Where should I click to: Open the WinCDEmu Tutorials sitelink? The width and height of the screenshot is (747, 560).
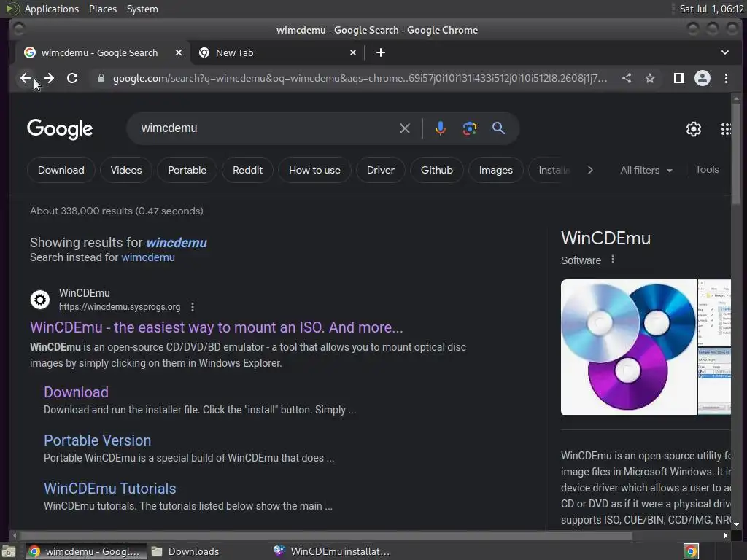(x=110, y=489)
